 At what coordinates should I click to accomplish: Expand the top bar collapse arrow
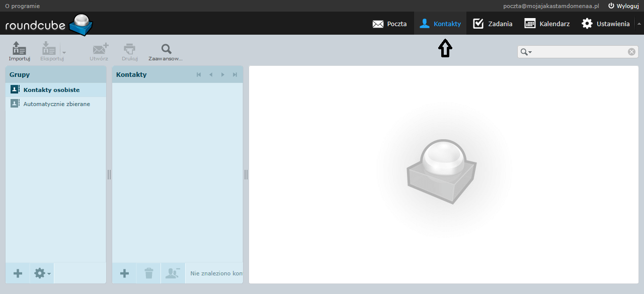pos(639,24)
